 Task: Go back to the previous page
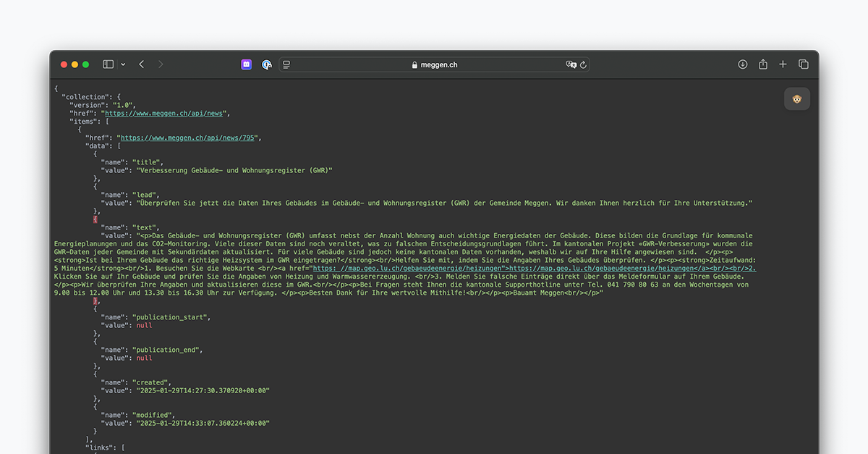pyautogui.click(x=142, y=64)
